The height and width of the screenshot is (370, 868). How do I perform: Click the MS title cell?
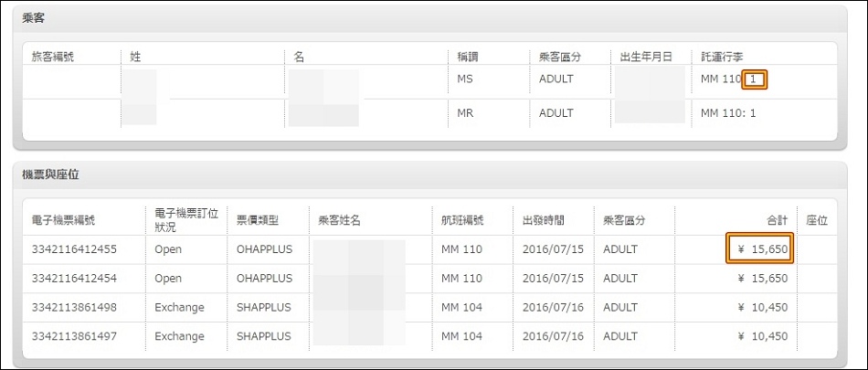click(x=466, y=79)
